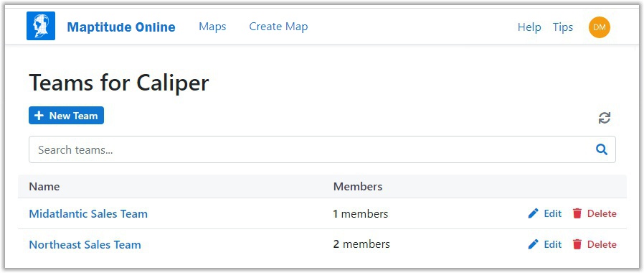Delete the Northeast Sales Team

pyautogui.click(x=595, y=244)
